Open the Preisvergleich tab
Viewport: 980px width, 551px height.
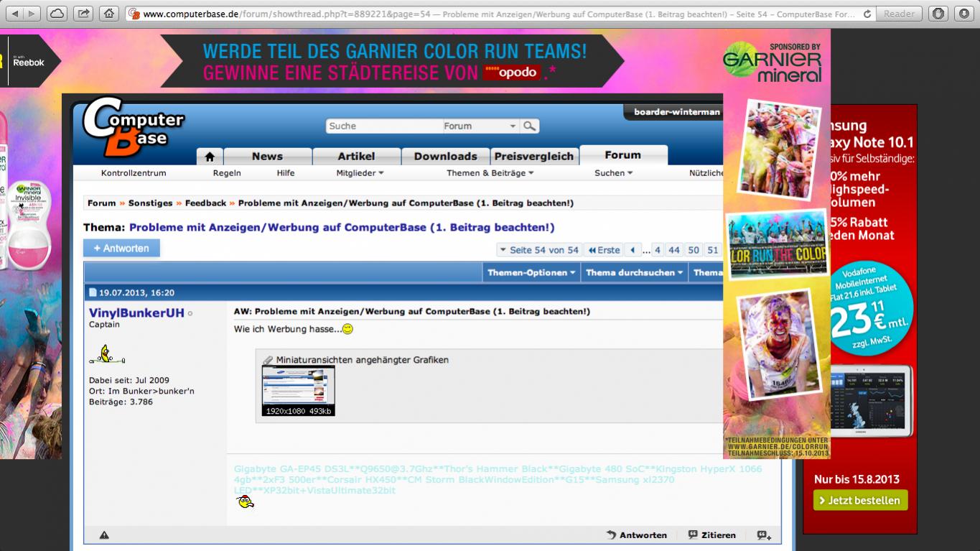(534, 156)
